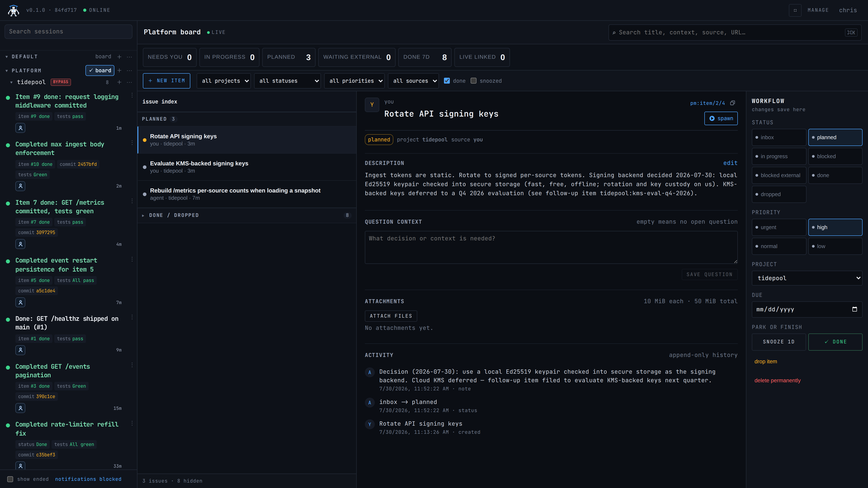Click drop item link
The width and height of the screenshot is (868, 488).
(x=766, y=361)
